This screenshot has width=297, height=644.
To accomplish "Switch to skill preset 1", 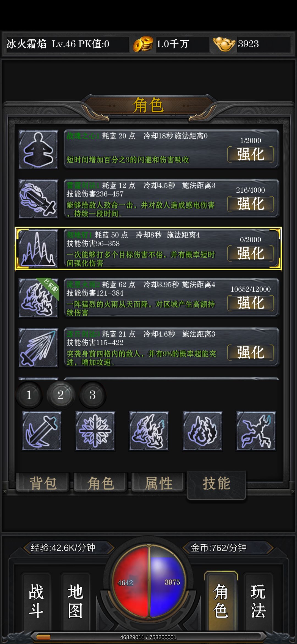I will coord(29,395).
